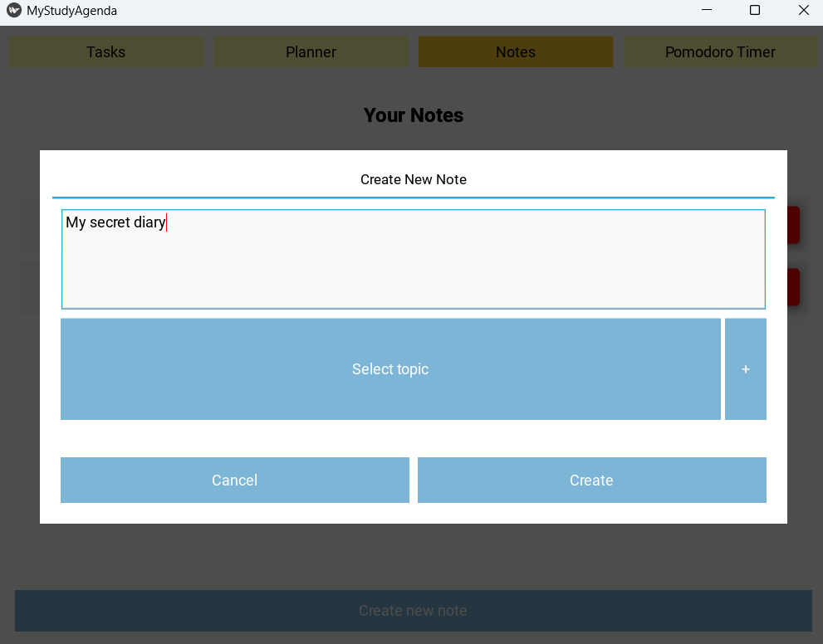Select the Notes tab

click(516, 52)
